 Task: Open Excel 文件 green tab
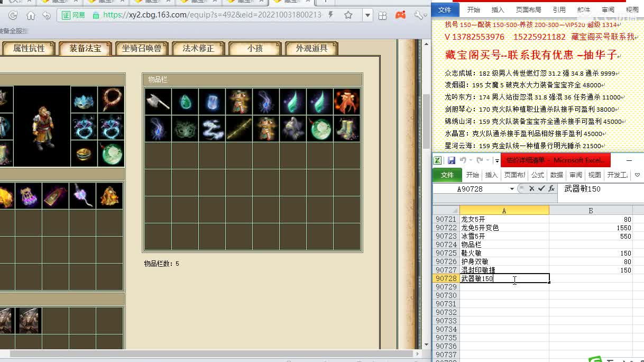(447, 175)
